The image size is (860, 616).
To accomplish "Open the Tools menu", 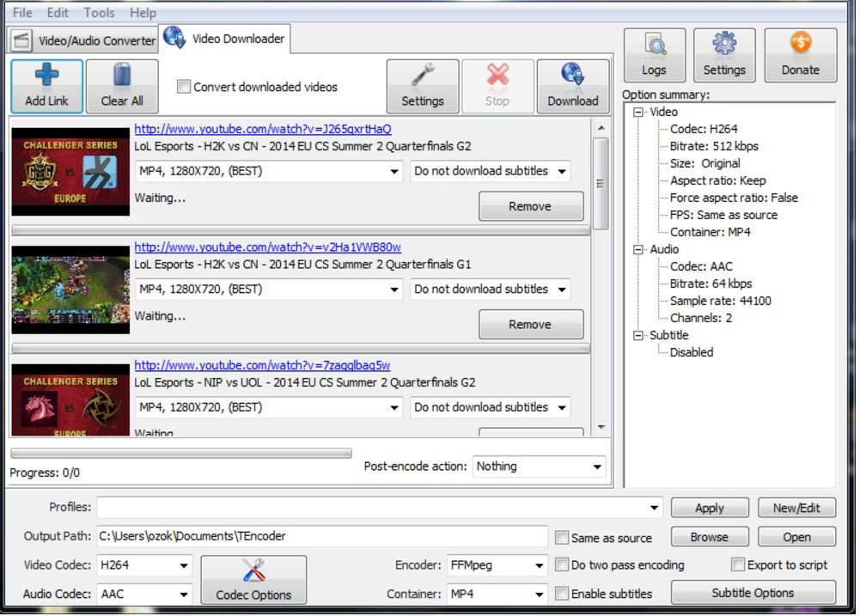I will click(98, 12).
